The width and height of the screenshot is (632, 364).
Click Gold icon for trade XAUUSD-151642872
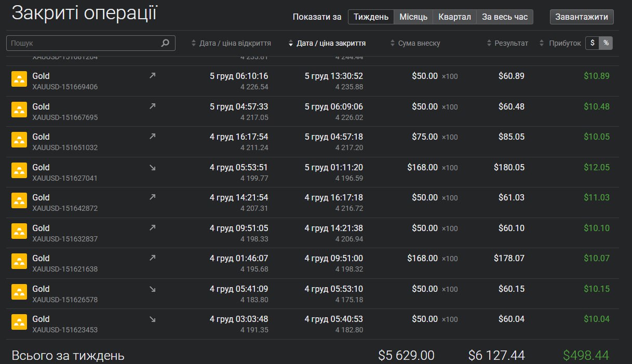pos(19,200)
